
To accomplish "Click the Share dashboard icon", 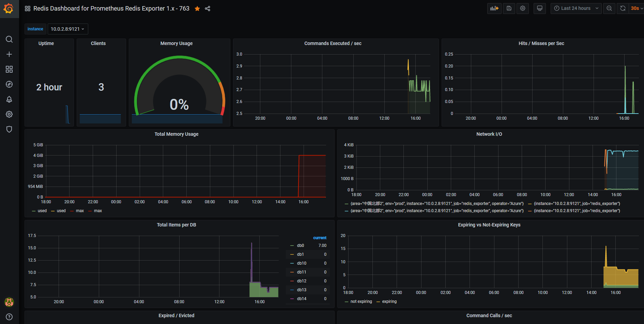I will [208, 9].
